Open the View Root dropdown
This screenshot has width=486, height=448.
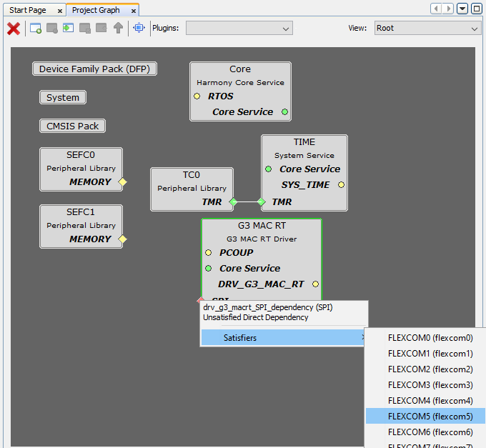click(x=427, y=28)
